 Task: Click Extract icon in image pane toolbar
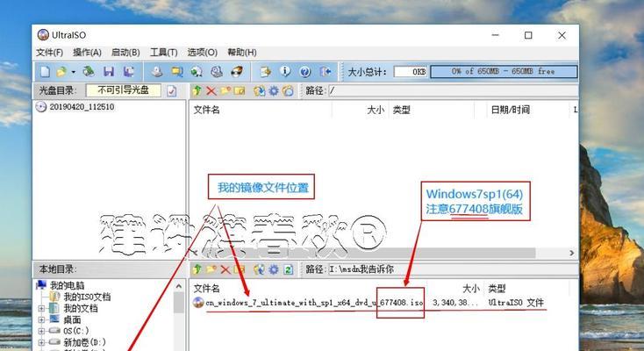(x=259, y=91)
